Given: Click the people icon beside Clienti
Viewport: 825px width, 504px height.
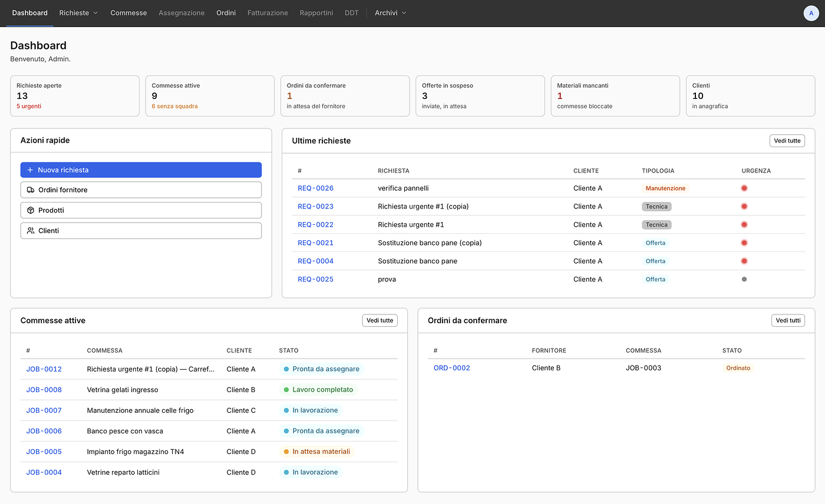Looking at the screenshot, I should pyautogui.click(x=31, y=231).
